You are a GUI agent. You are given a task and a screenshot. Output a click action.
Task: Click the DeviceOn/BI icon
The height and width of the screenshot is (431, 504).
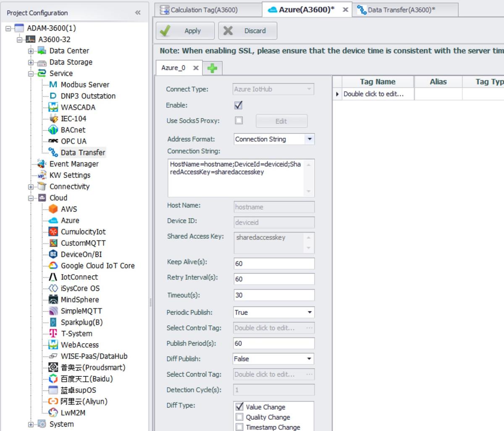53,254
